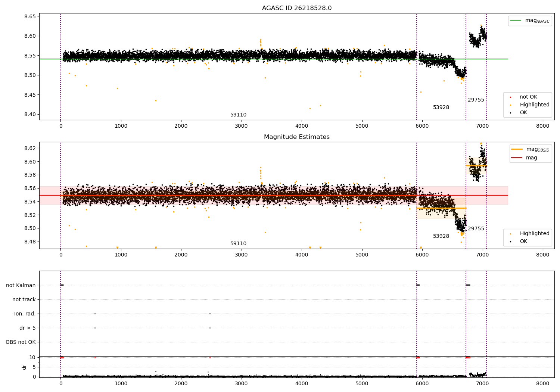Click the '59110' label in top plot
The height and width of the screenshot is (392, 560).
pyautogui.click(x=238, y=115)
